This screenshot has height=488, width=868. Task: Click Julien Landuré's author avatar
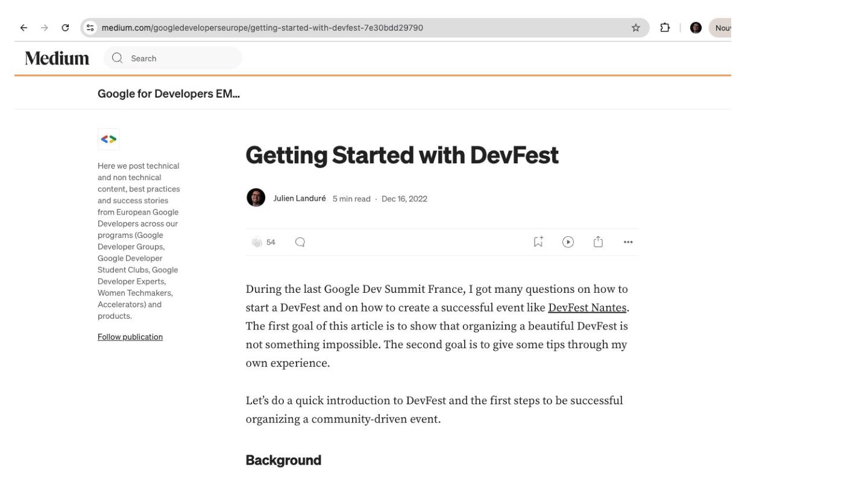click(x=256, y=198)
